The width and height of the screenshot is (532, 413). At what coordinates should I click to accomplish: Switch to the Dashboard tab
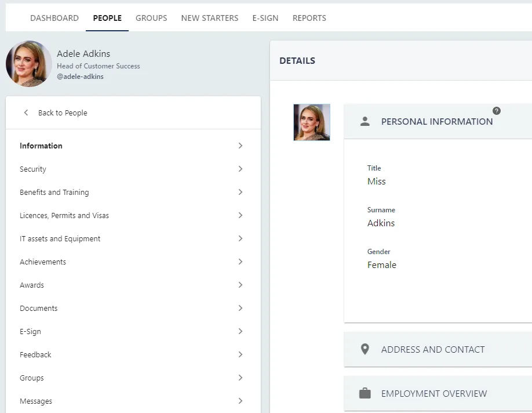coord(54,18)
